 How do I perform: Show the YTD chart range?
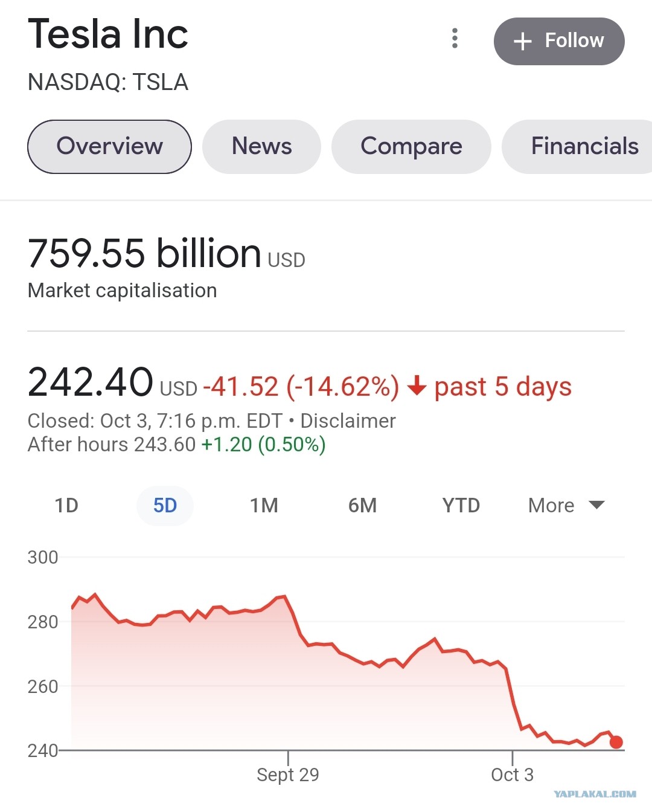coord(461,505)
